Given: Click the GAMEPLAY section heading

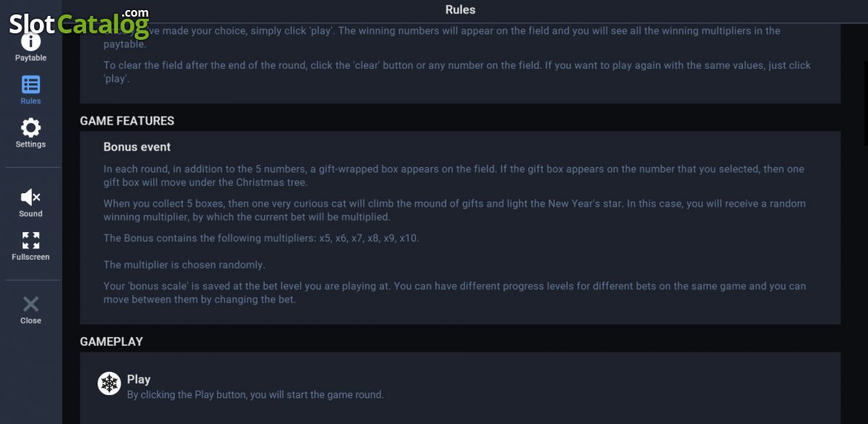Looking at the screenshot, I should pyautogui.click(x=111, y=342).
